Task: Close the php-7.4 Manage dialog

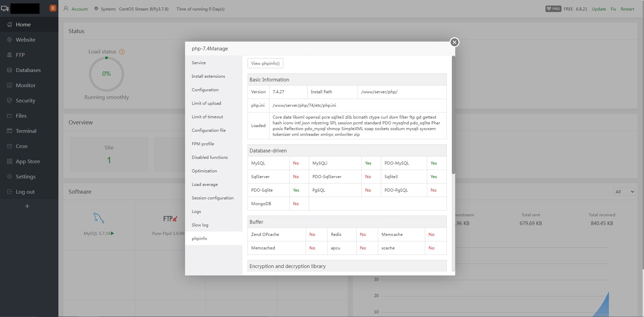Action: (x=455, y=42)
